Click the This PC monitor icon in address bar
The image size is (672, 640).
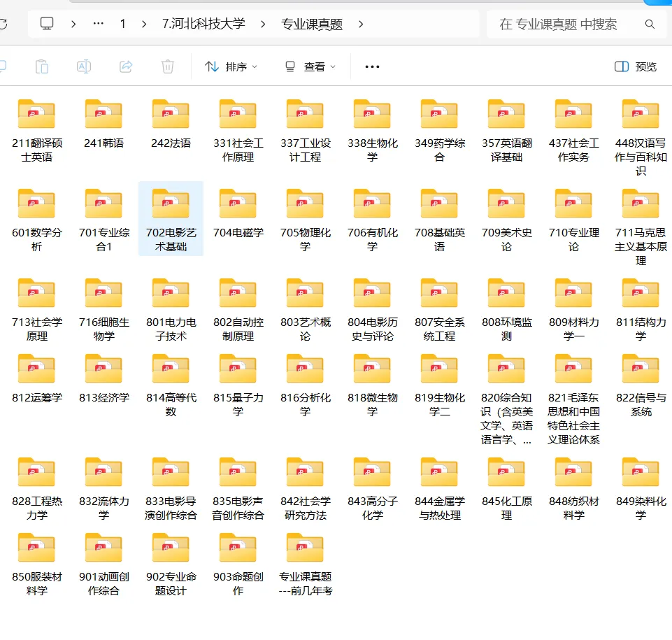click(47, 23)
